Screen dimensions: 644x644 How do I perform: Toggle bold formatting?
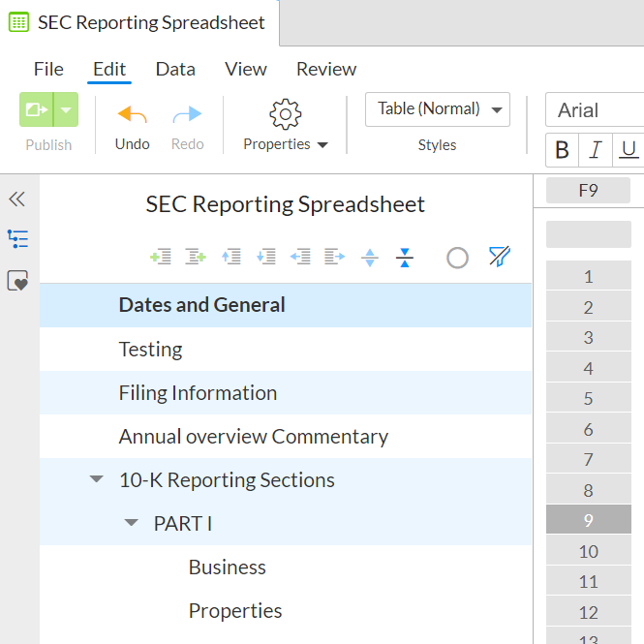click(x=562, y=150)
